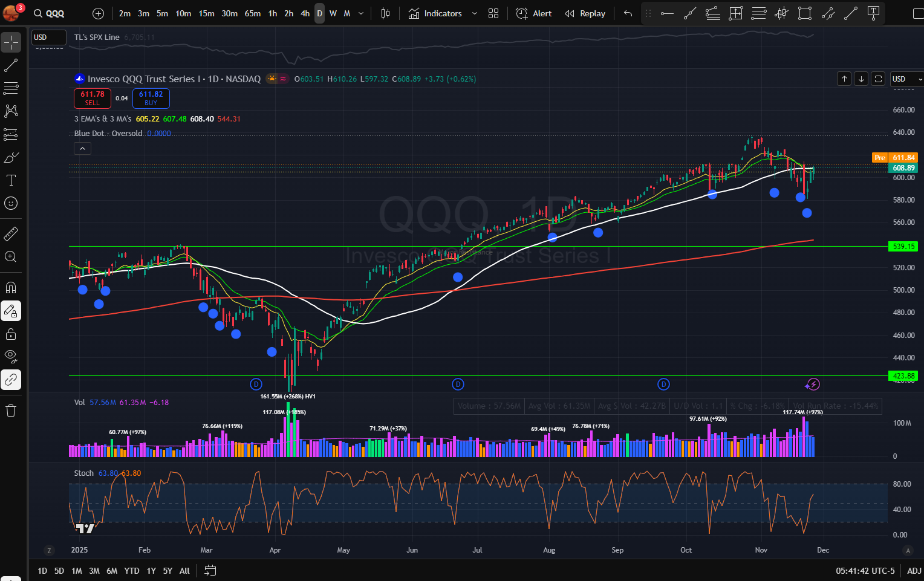Screen dimensions: 924x581
Task: Click the undo arrow
Action: 628,13
